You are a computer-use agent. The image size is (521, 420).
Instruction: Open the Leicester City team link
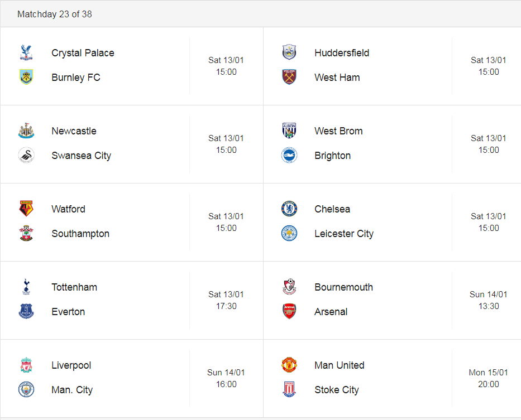point(344,234)
